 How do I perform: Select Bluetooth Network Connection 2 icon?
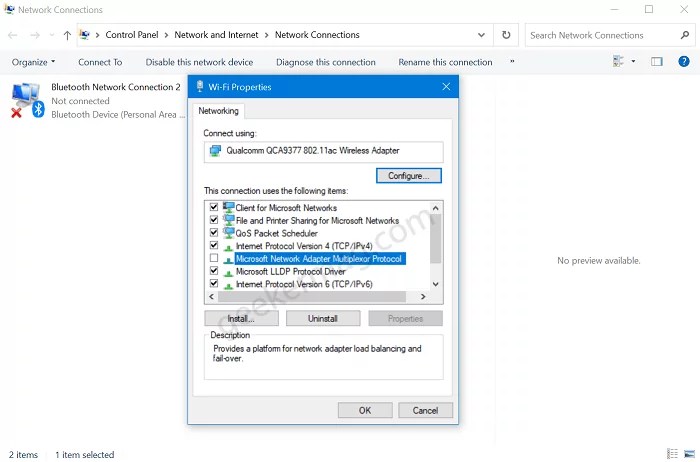27,100
